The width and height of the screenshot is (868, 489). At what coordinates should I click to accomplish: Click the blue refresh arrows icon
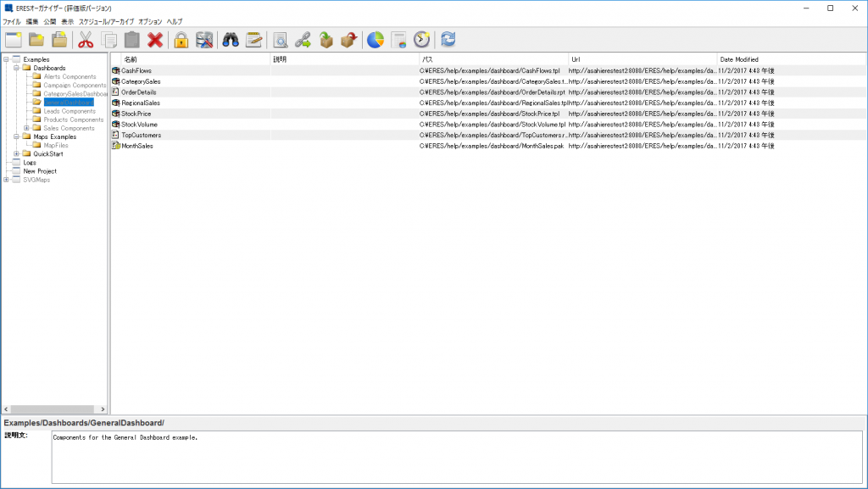[448, 40]
